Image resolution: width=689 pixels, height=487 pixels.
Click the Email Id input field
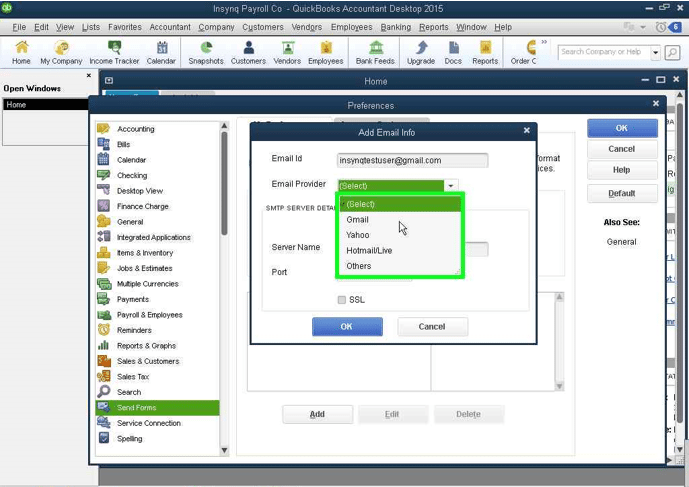tap(412, 160)
